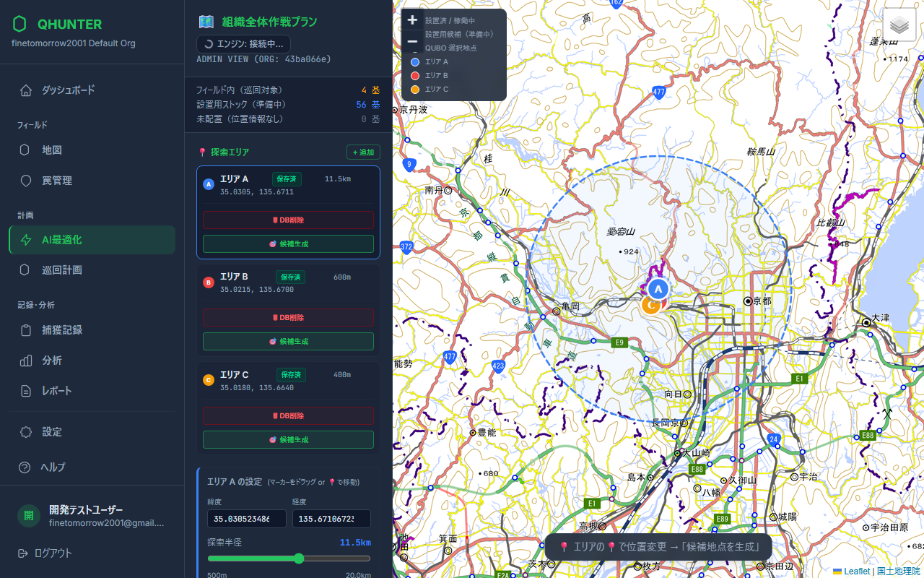The image size is (924, 578).
Task: Click the ログアウト exit icon
Action: tap(23, 553)
